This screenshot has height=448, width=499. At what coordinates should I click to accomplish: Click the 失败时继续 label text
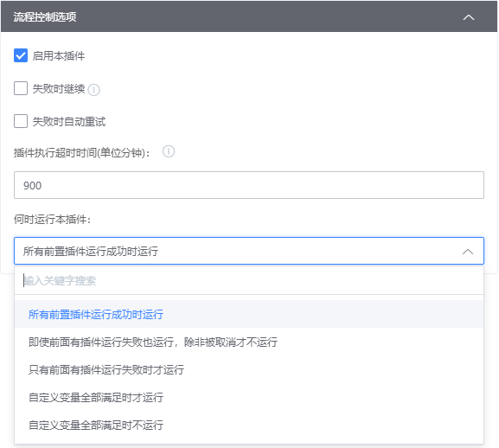click(59, 89)
